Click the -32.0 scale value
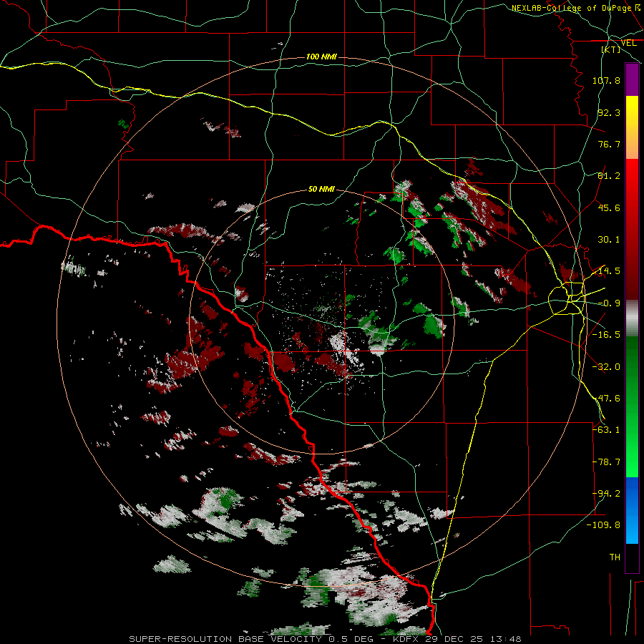Screen dimensions: 644x644 click(x=606, y=367)
